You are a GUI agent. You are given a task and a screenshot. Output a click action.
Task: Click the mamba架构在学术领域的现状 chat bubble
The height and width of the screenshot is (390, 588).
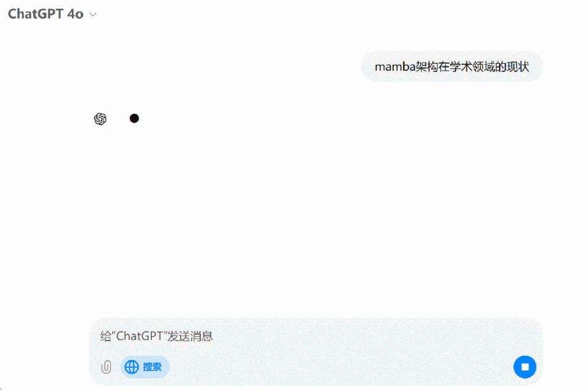tap(451, 67)
